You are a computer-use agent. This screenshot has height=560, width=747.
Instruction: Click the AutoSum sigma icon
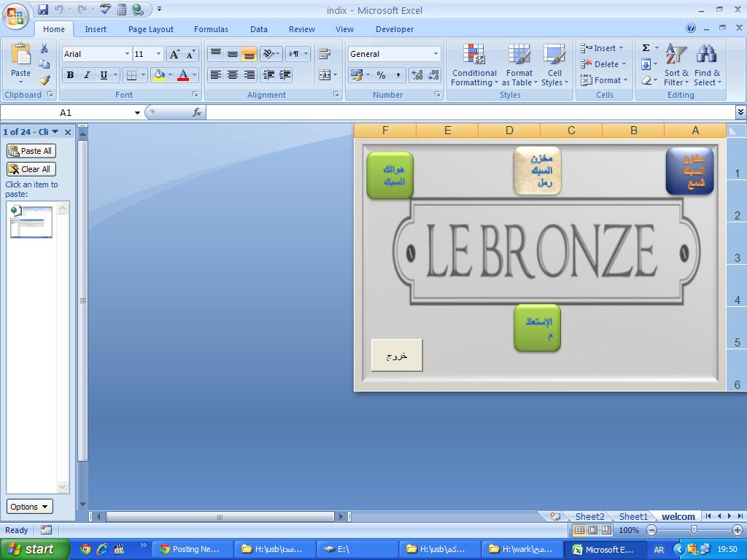click(x=646, y=48)
